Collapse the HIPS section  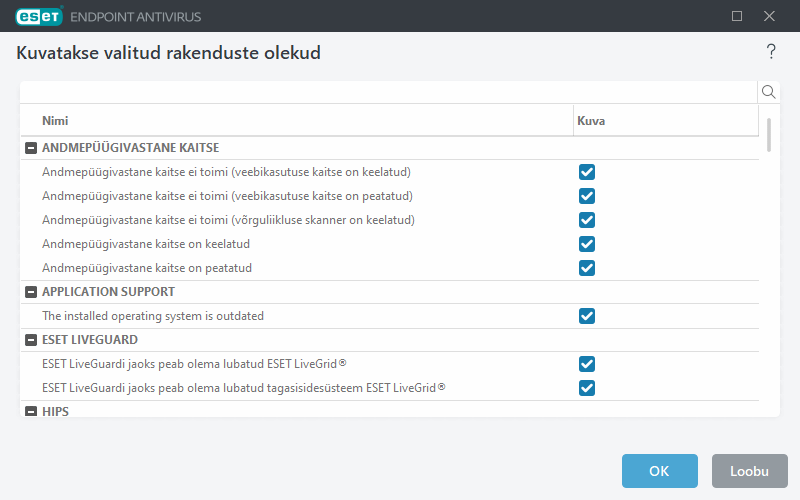pos(31,411)
